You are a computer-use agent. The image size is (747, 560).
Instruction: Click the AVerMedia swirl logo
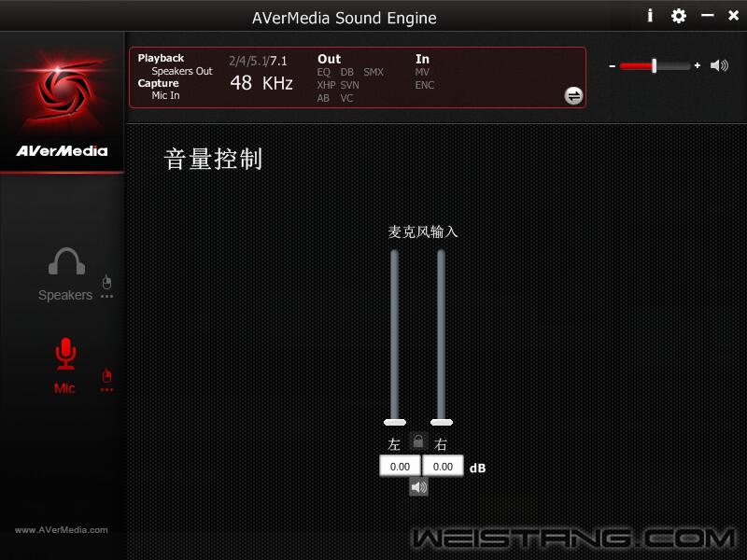pyautogui.click(x=62, y=90)
